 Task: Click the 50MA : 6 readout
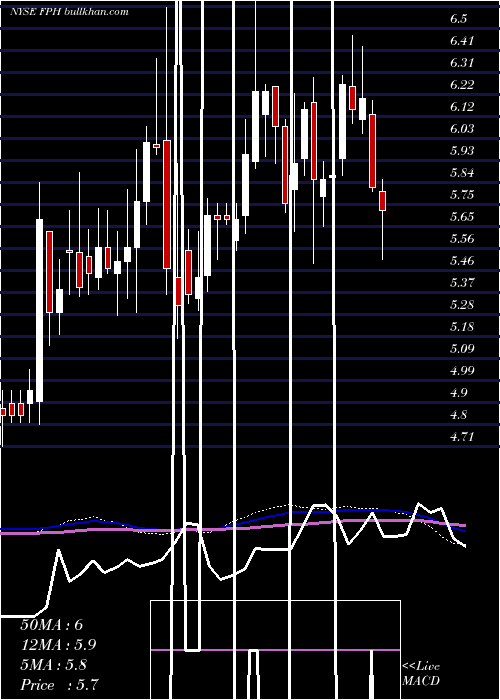point(52,625)
